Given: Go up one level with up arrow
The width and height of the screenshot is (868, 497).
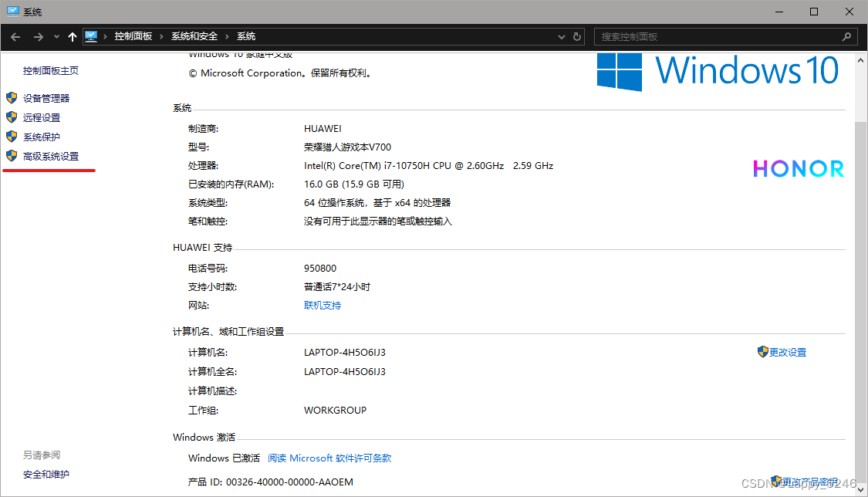Looking at the screenshot, I should tap(72, 36).
